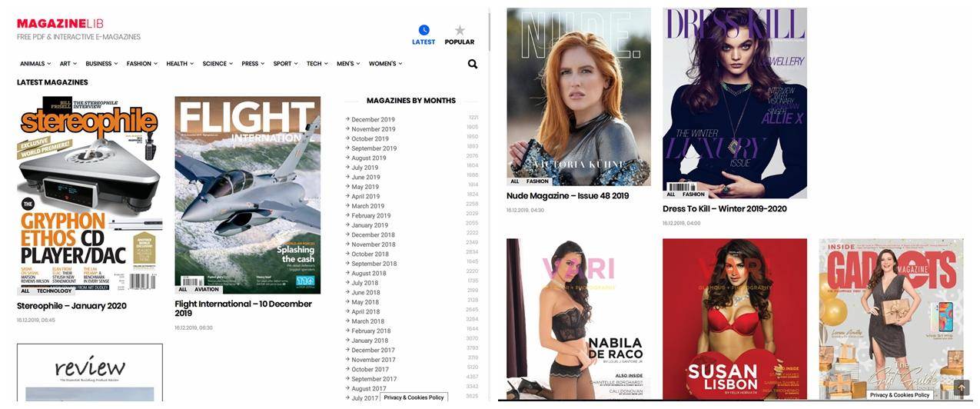This screenshot has width=980, height=409.
Task: Click the Popular star icon
Action: (460, 30)
